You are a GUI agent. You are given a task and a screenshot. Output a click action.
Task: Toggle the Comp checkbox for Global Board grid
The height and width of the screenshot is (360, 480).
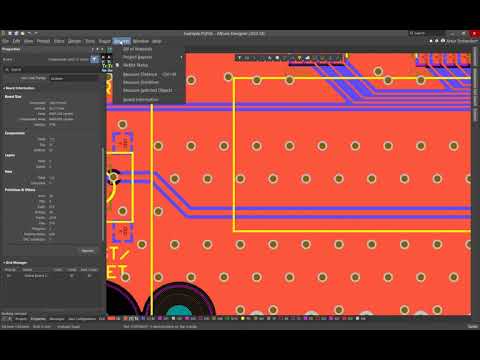(x=72, y=276)
